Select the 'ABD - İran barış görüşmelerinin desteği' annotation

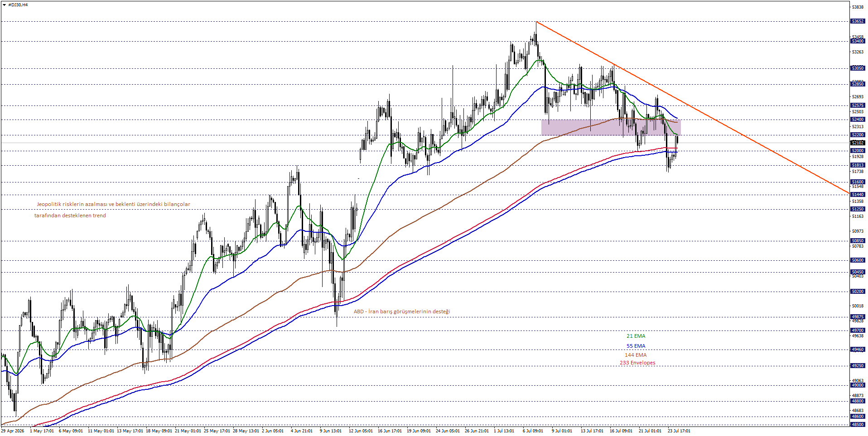point(402,311)
